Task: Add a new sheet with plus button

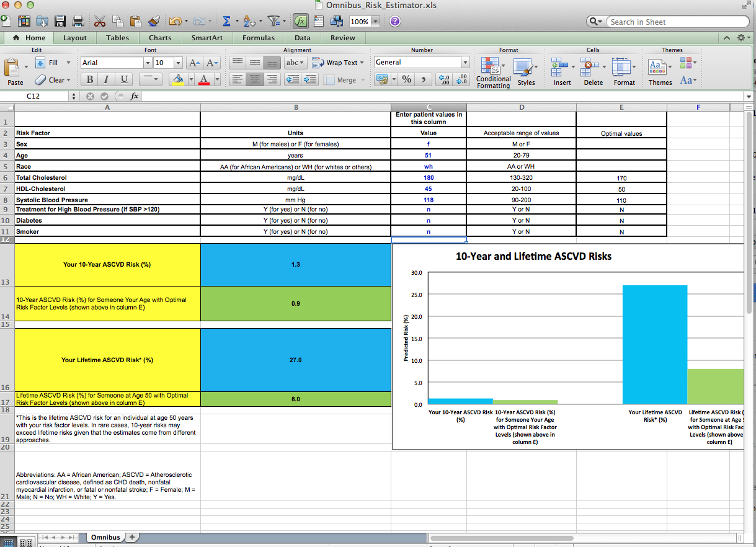Action: (131, 537)
